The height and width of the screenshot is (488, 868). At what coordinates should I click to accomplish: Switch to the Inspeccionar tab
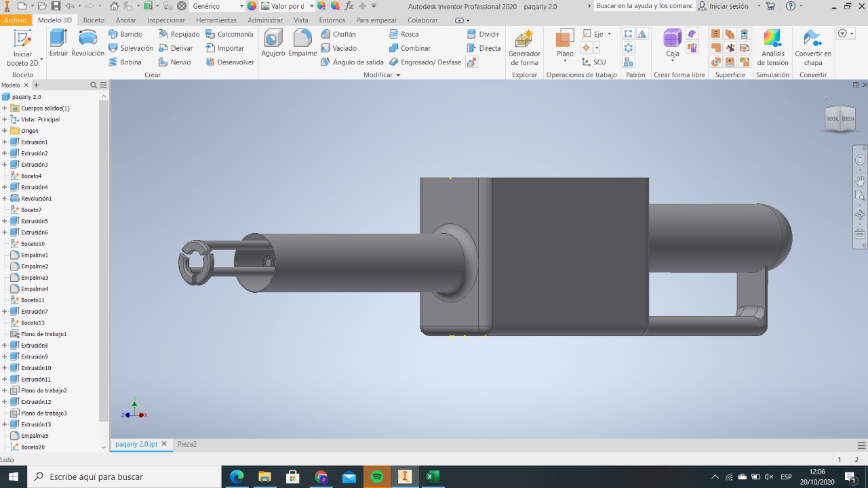(166, 20)
